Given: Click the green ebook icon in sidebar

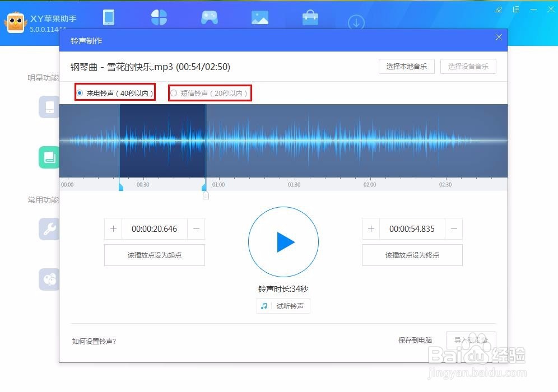Looking at the screenshot, I should pos(49,157).
